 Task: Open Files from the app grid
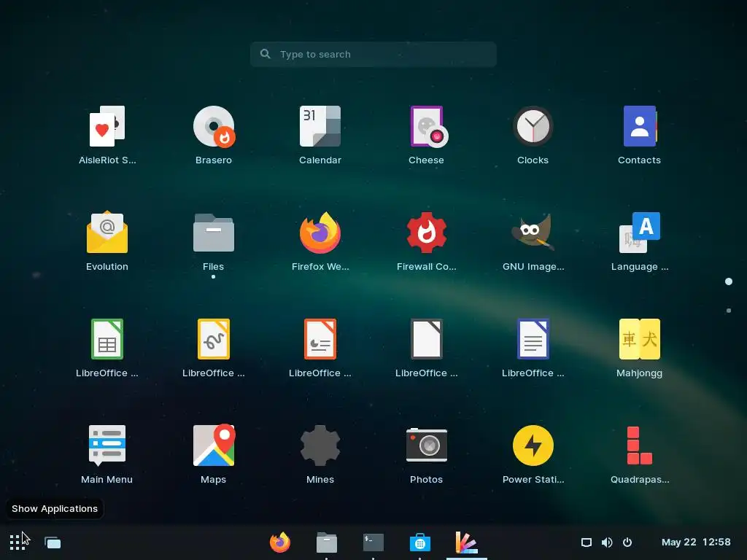click(214, 241)
